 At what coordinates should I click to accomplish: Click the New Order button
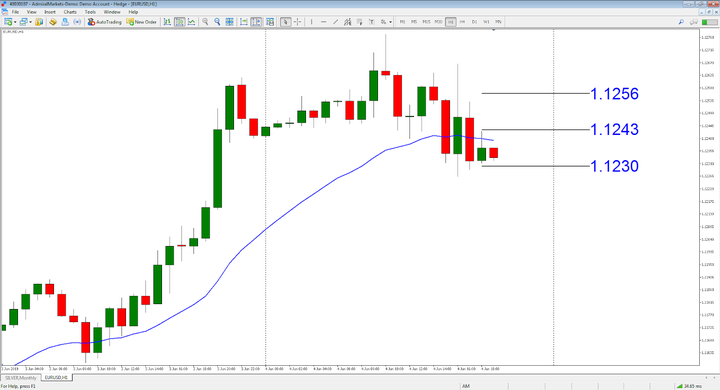(x=142, y=22)
